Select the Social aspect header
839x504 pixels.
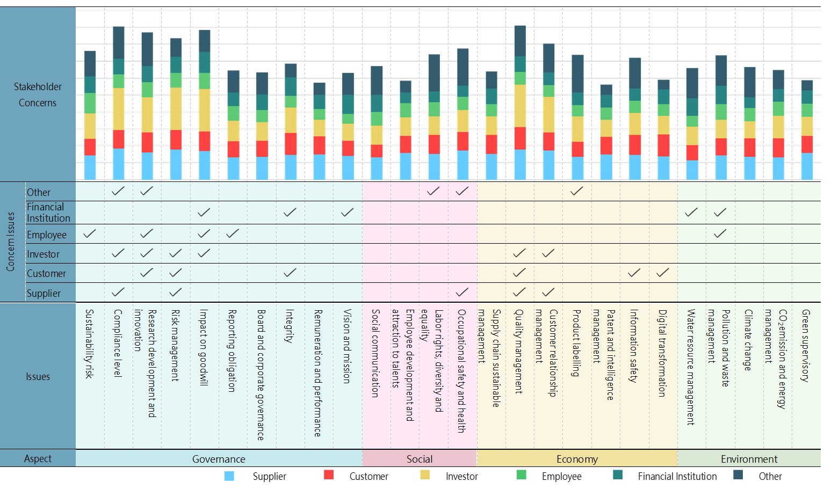tap(420, 459)
